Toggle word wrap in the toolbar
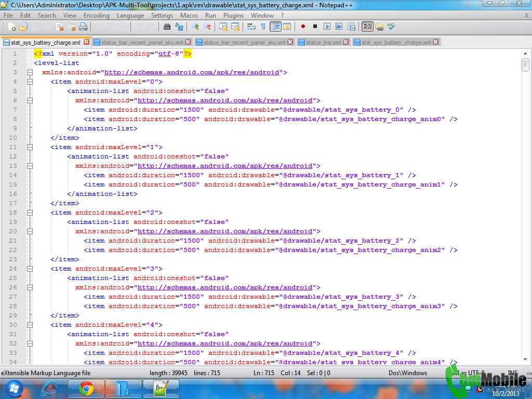Viewport: 532px width, 399px height. [x=251, y=26]
